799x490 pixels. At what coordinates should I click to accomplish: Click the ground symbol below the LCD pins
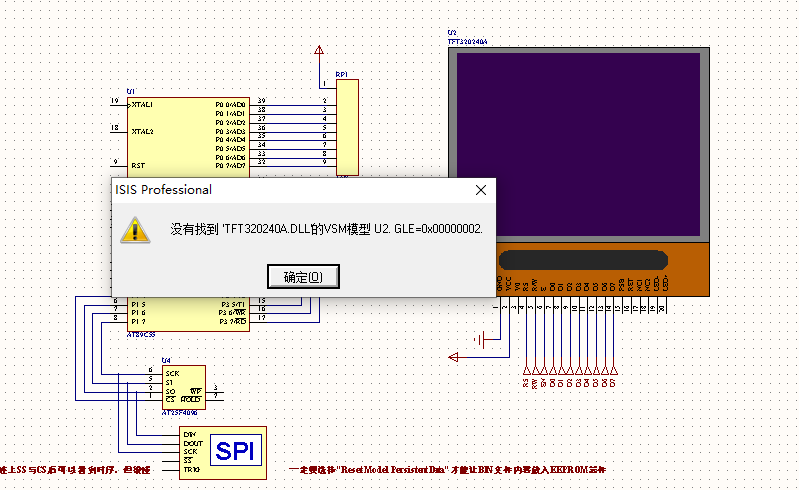coord(479,340)
